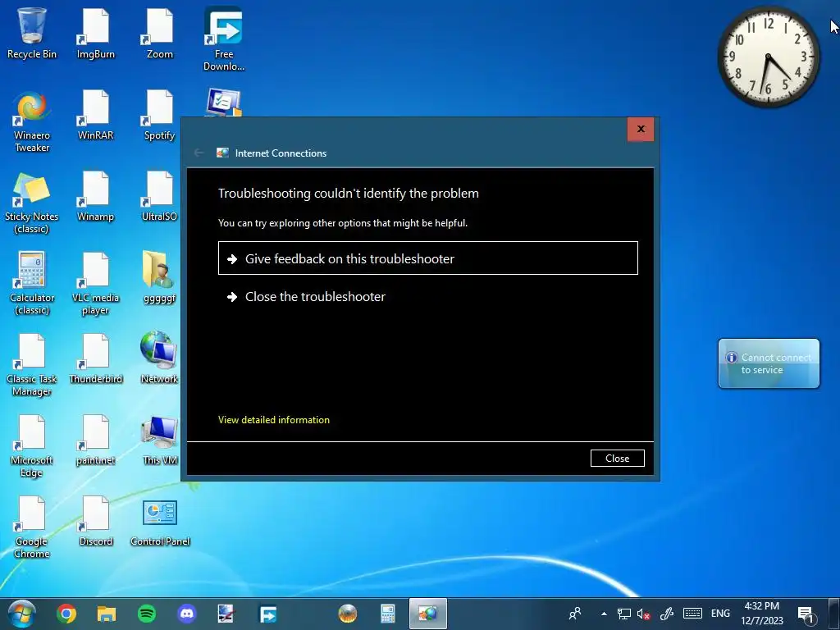Select the UltraISO desktop shortcut
Screen dimensions: 840x630
point(160,196)
